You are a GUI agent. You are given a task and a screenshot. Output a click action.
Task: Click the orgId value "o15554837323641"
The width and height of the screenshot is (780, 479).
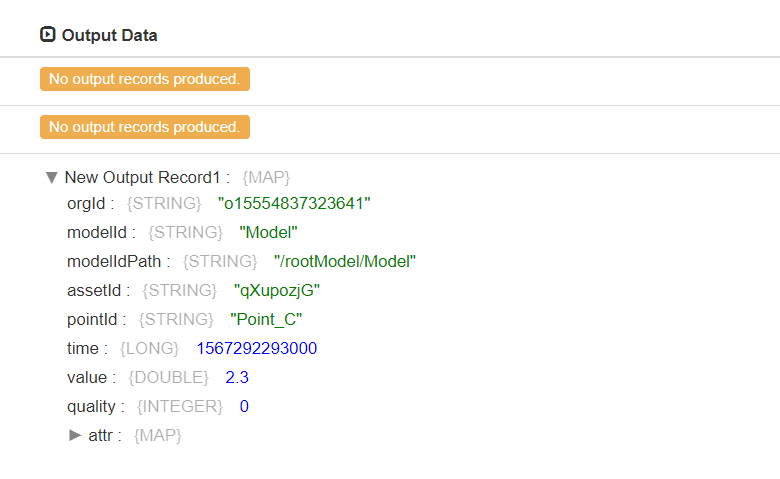pos(294,203)
